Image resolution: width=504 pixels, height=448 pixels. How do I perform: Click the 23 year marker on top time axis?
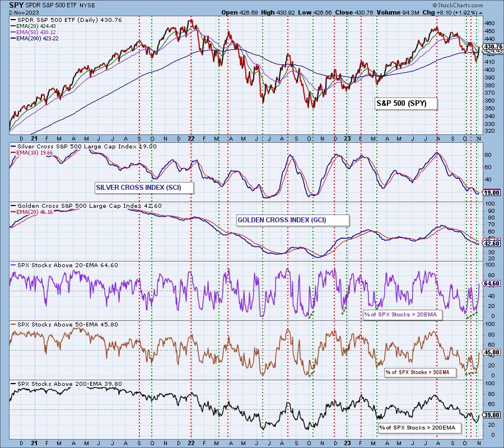[347, 138]
